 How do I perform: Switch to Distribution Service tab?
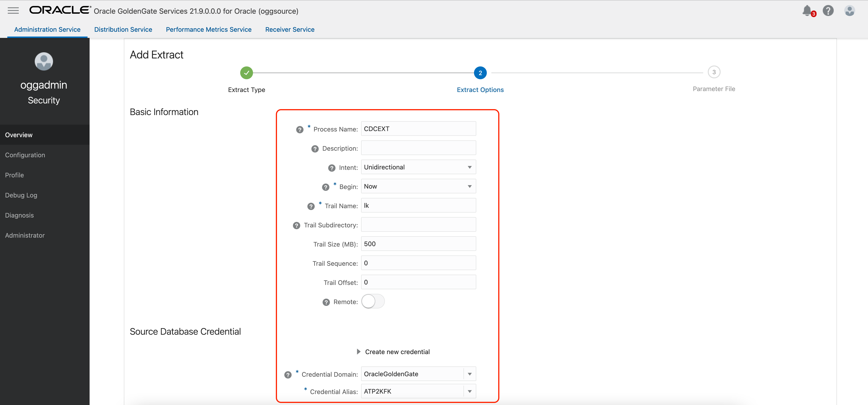pos(123,29)
